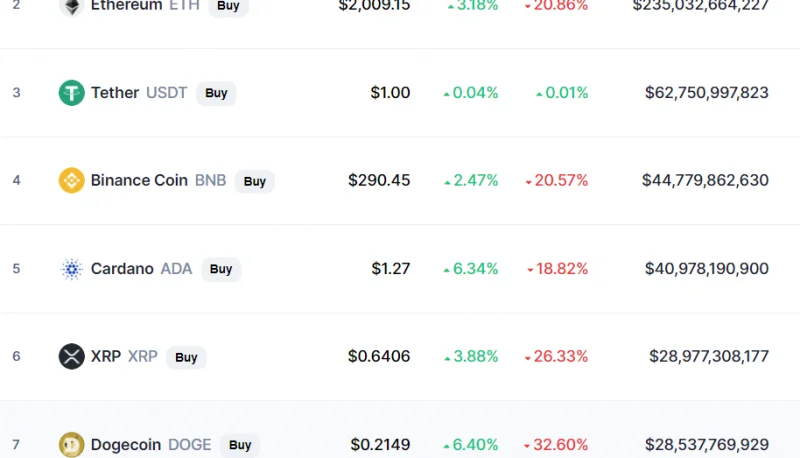Buy Cardano ADA
The width and height of the screenshot is (800, 458).
click(221, 269)
